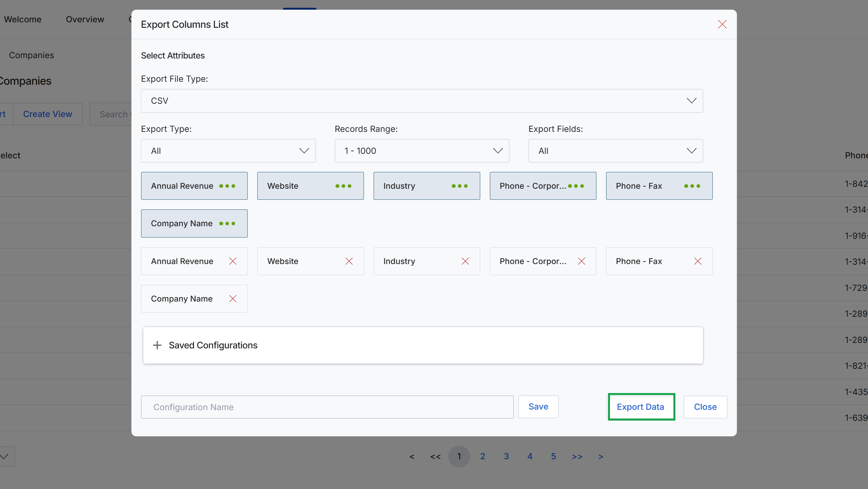Open the three-dot menu on Website chip
This screenshot has height=489, width=868.
pos(343,186)
